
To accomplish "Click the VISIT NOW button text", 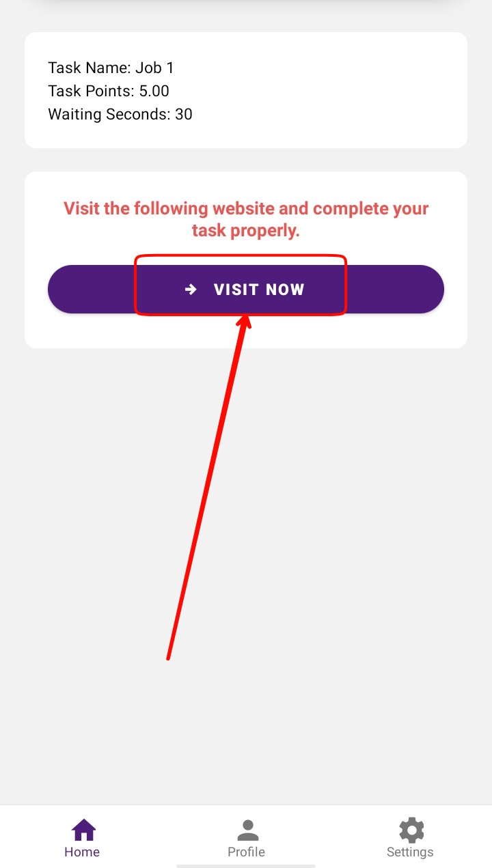I will click(259, 290).
